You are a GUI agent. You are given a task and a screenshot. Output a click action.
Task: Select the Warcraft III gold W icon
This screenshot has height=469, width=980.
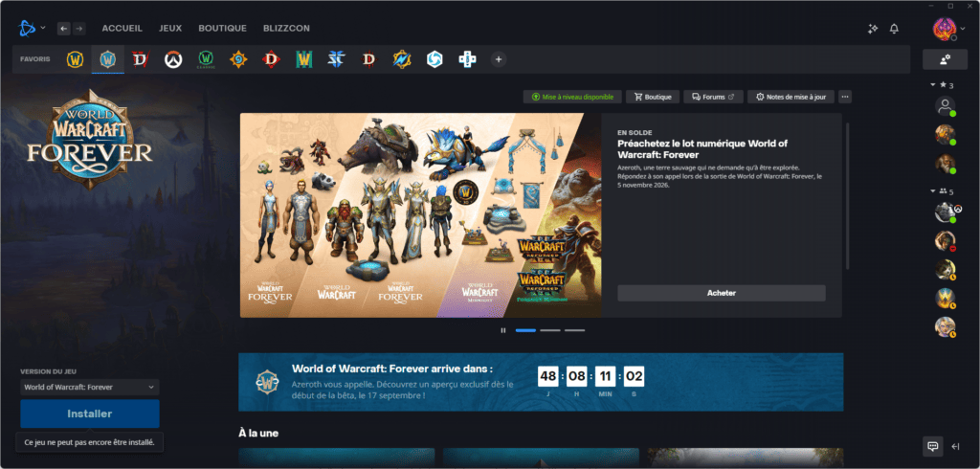click(x=303, y=59)
